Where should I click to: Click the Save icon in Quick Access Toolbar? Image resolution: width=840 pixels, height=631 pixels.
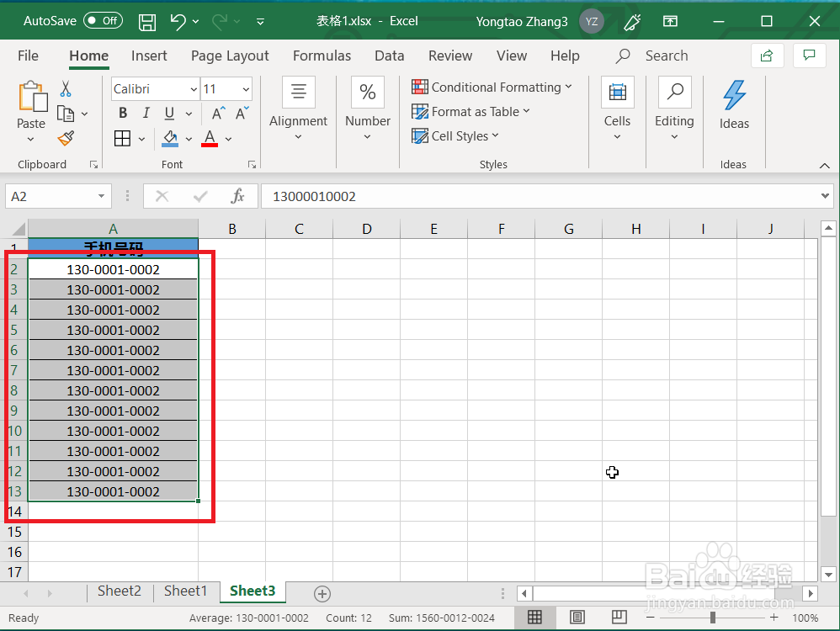146,22
